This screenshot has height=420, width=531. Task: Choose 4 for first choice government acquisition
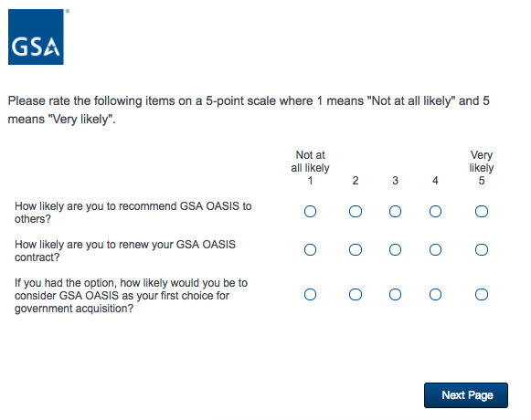[435, 294]
